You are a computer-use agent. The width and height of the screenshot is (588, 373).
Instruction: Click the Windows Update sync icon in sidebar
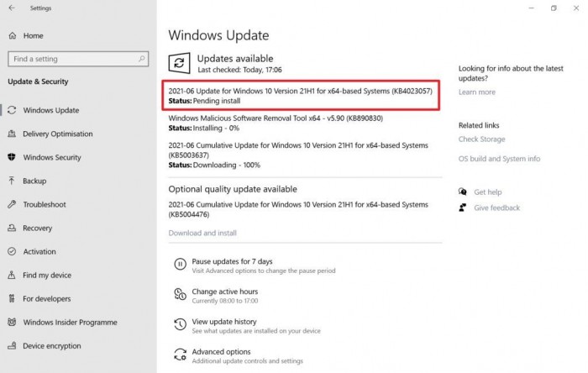point(12,110)
